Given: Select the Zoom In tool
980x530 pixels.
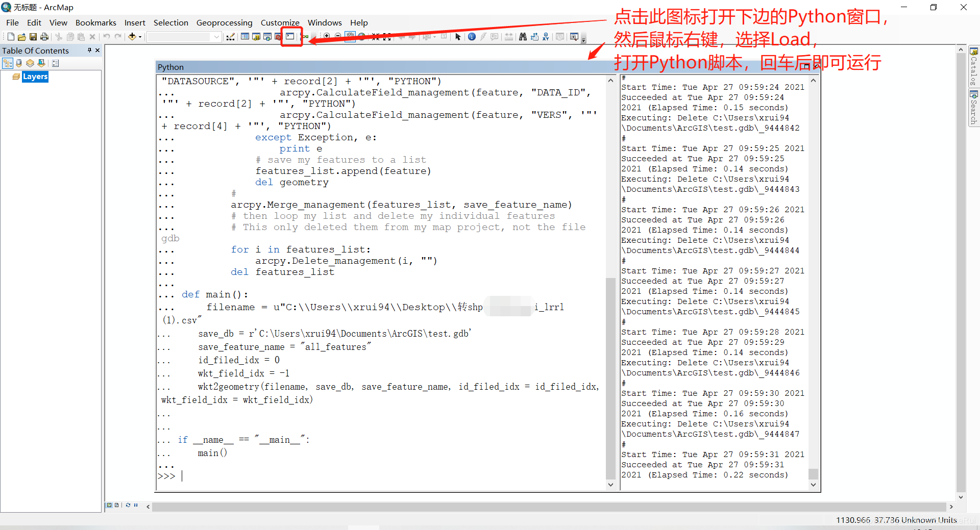Looking at the screenshot, I should (327, 36).
